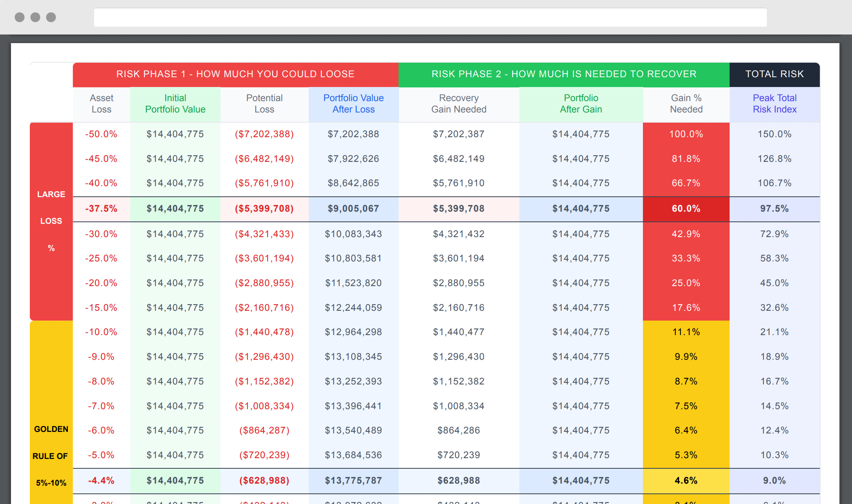Select the Total Risk header cell
Image resolution: width=852 pixels, height=504 pixels.
pos(774,74)
